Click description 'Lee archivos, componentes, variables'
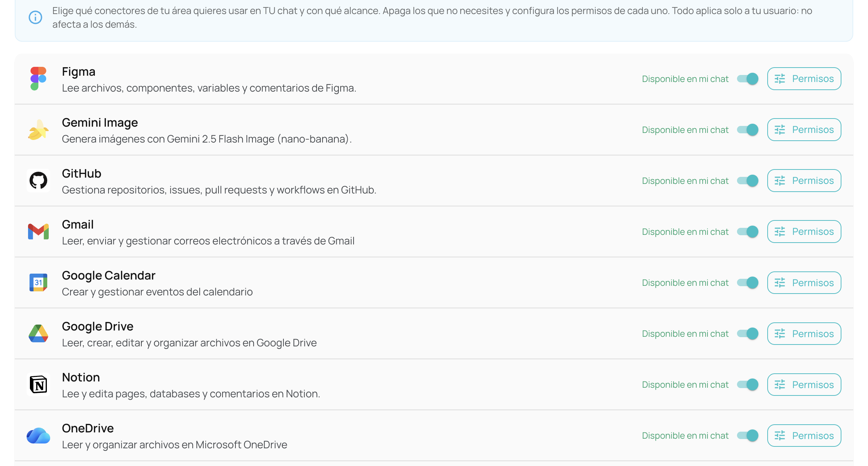868x466 pixels. [209, 88]
